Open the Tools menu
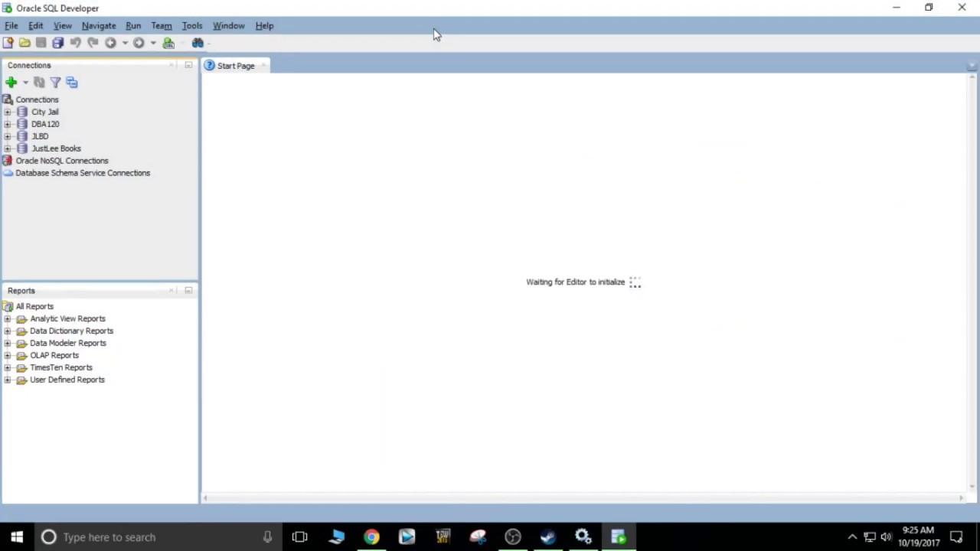 tap(191, 25)
